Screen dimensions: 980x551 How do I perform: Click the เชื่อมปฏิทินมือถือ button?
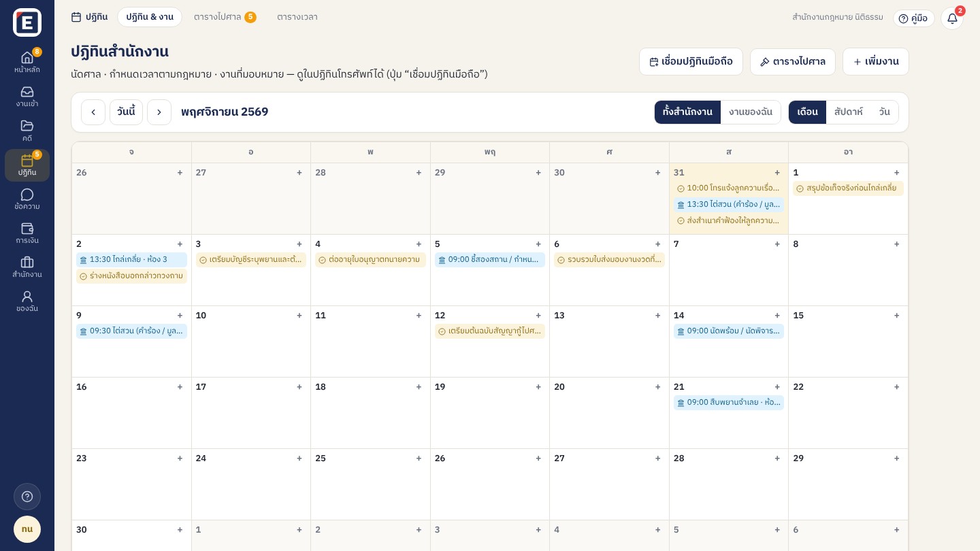point(691,62)
